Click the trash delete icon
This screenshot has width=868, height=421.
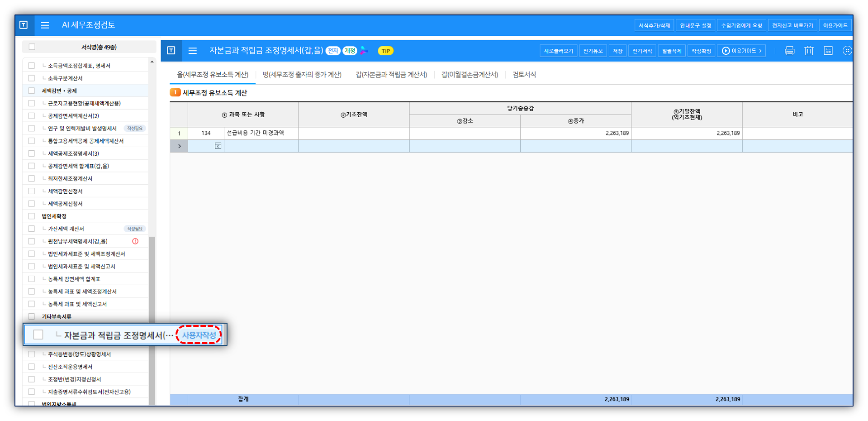coord(809,51)
